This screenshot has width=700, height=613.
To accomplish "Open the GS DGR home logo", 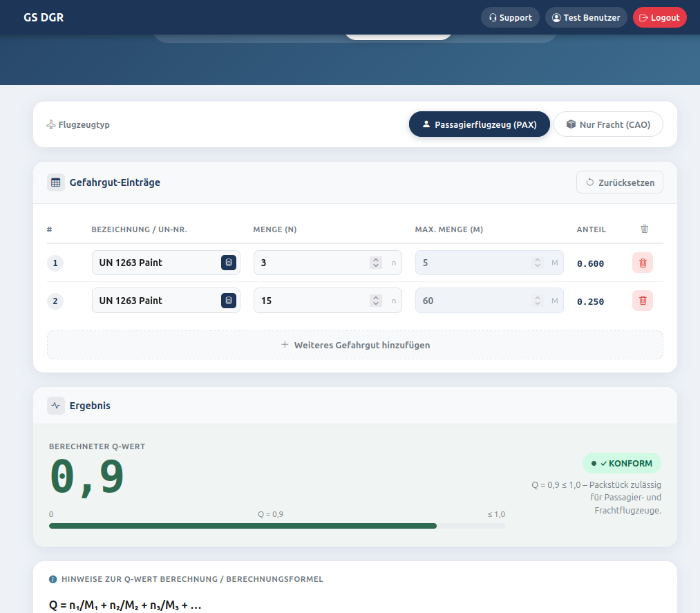I will click(x=44, y=17).
